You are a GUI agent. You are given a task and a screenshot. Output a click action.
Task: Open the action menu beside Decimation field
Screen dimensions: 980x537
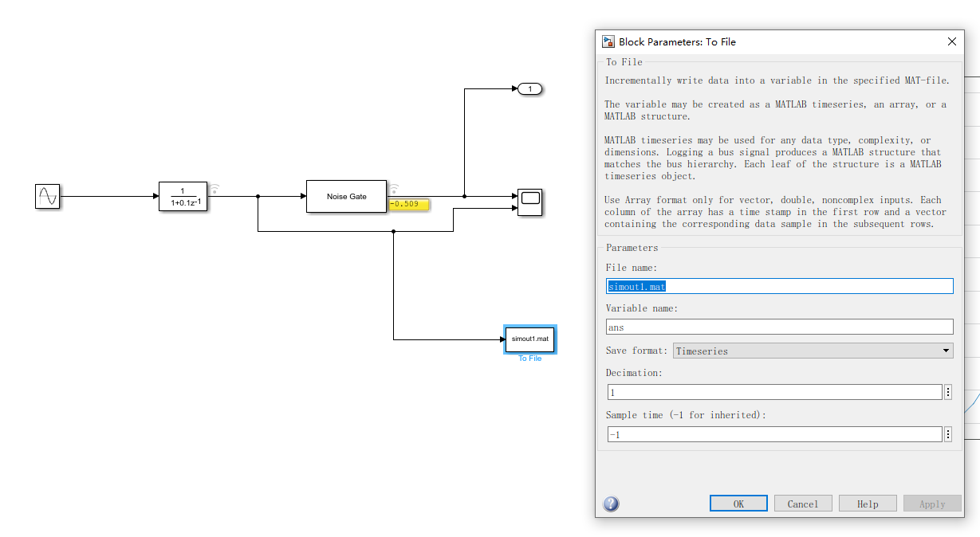947,391
